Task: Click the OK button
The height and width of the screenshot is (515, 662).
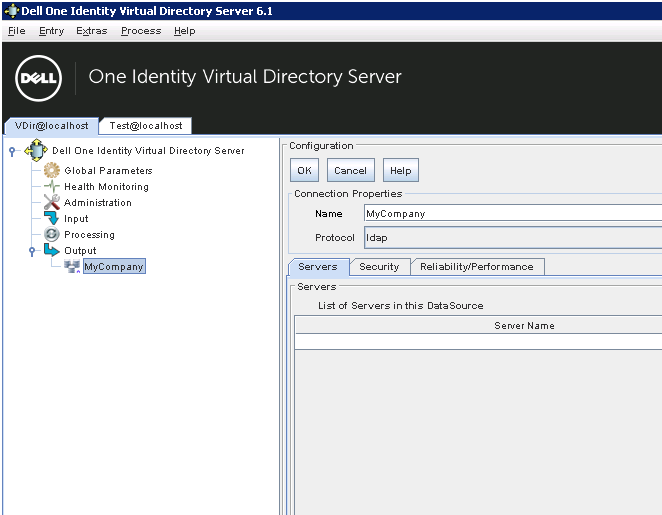Action: click(x=304, y=170)
